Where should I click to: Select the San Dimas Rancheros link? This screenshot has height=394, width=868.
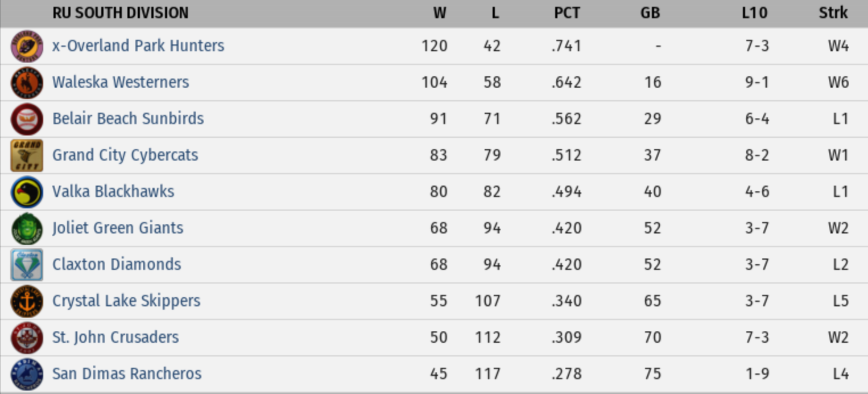tap(127, 374)
